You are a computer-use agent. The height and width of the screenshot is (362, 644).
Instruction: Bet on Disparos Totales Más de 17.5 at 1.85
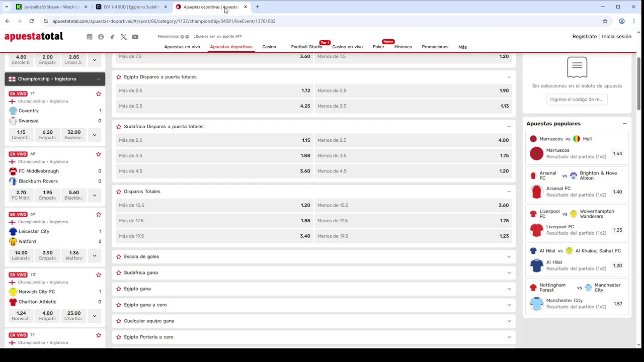214,221
